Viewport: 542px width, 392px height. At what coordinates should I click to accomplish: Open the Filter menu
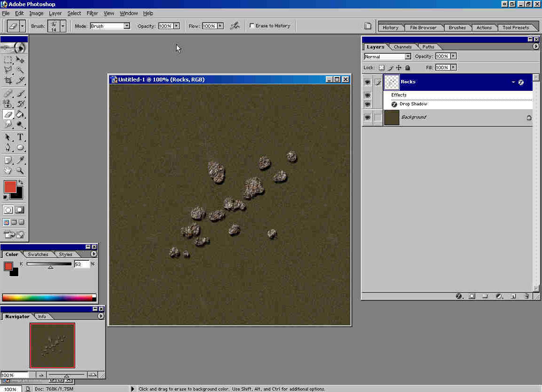[x=92, y=13]
